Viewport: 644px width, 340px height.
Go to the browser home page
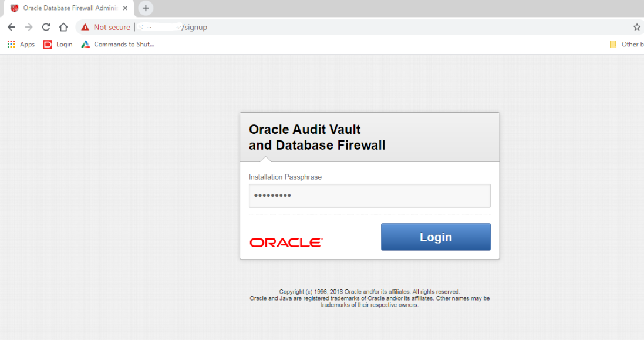pyautogui.click(x=63, y=27)
